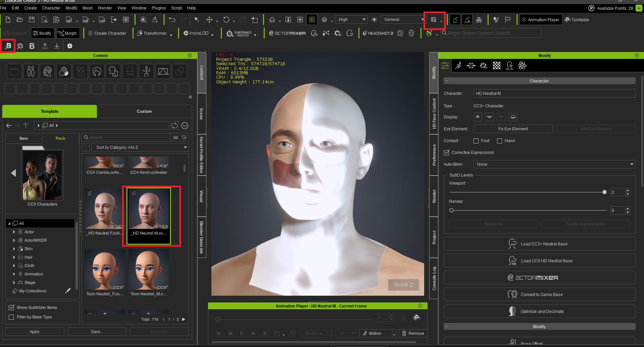Screen dimensions: 644x347
Task: Open the checkerboard Texture settings tab
Action: point(496,66)
